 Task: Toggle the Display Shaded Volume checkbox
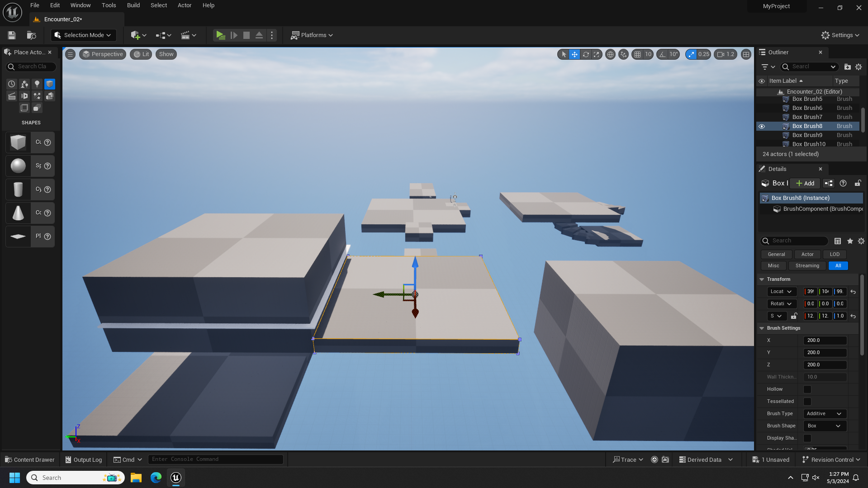pyautogui.click(x=807, y=438)
